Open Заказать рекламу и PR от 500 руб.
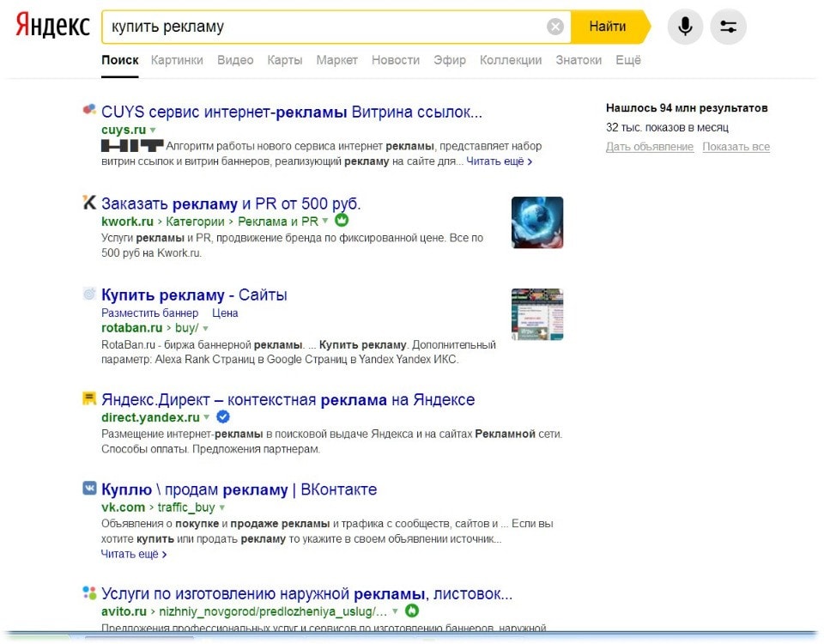The image size is (824, 644). pos(231,204)
